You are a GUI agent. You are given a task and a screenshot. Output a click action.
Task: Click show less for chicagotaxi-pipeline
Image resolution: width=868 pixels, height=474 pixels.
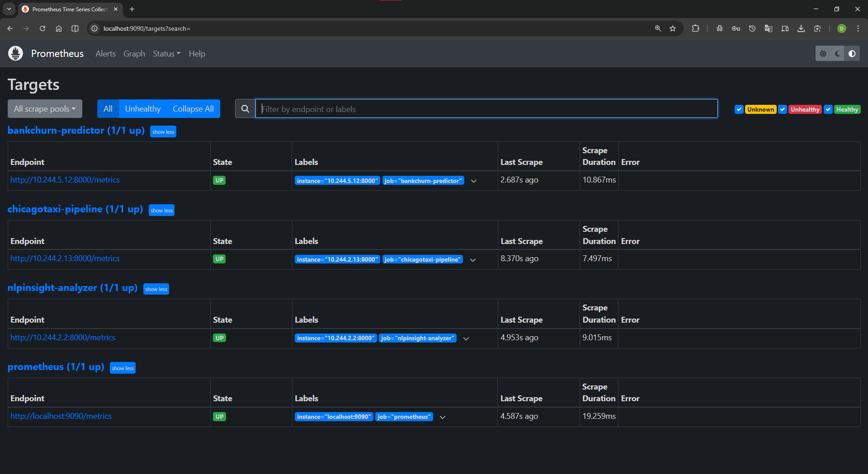point(161,211)
